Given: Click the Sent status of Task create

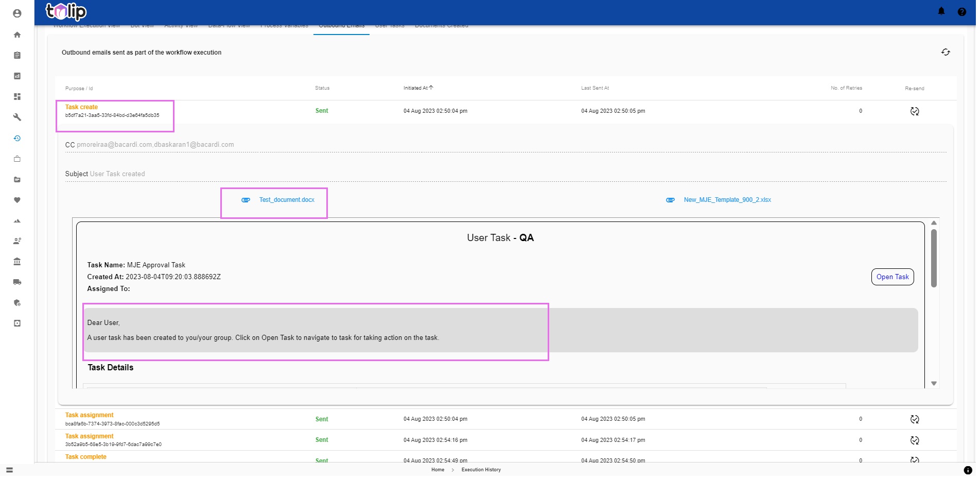Looking at the screenshot, I should point(322,111).
